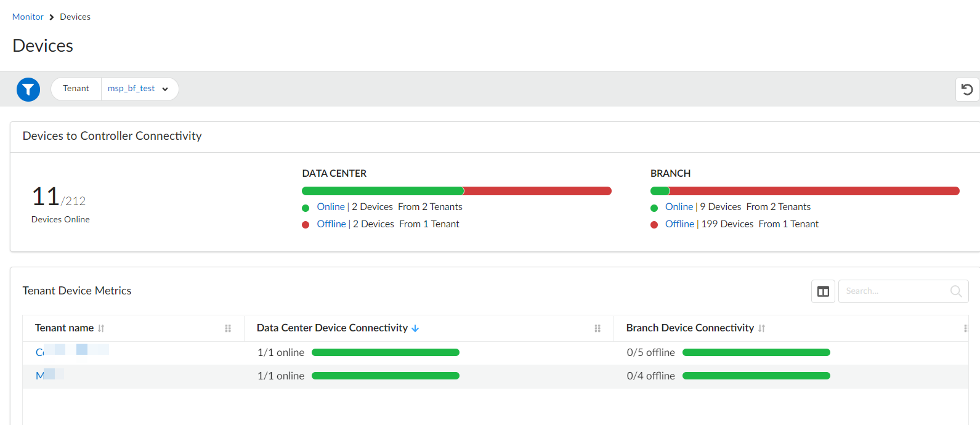The height and width of the screenshot is (425, 980).
Task: Click into the Search input field
Action: (x=893, y=291)
